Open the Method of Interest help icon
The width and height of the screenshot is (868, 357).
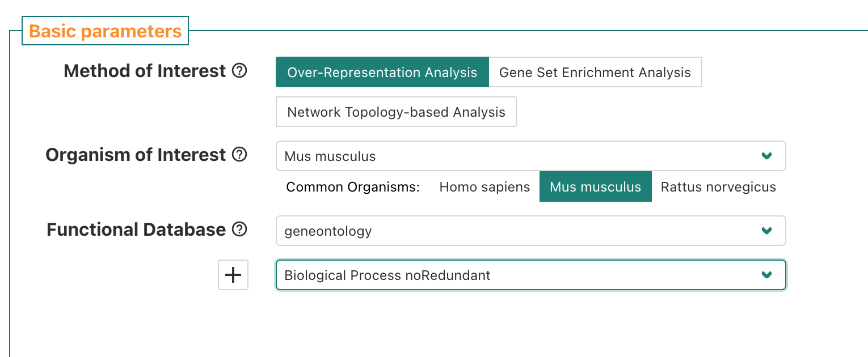[240, 71]
